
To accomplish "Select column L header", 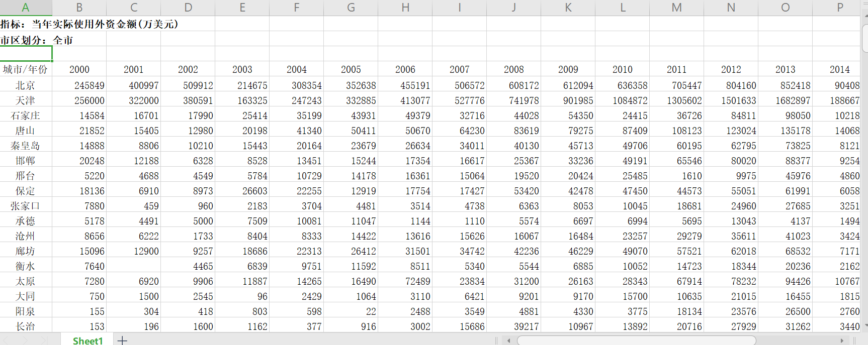I will 623,8.
